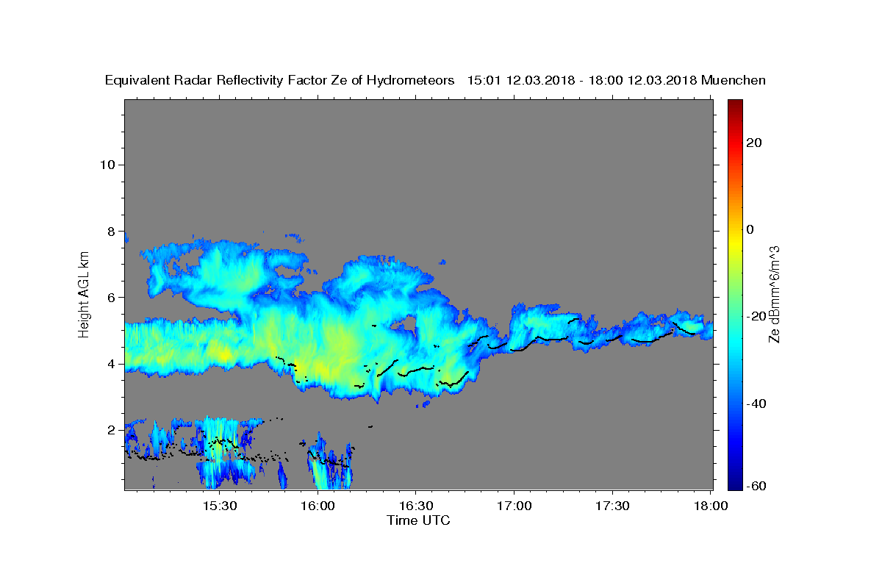Click the location label 'Muenchen'
This screenshot has width=882, height=588.
tap(734, 80)
